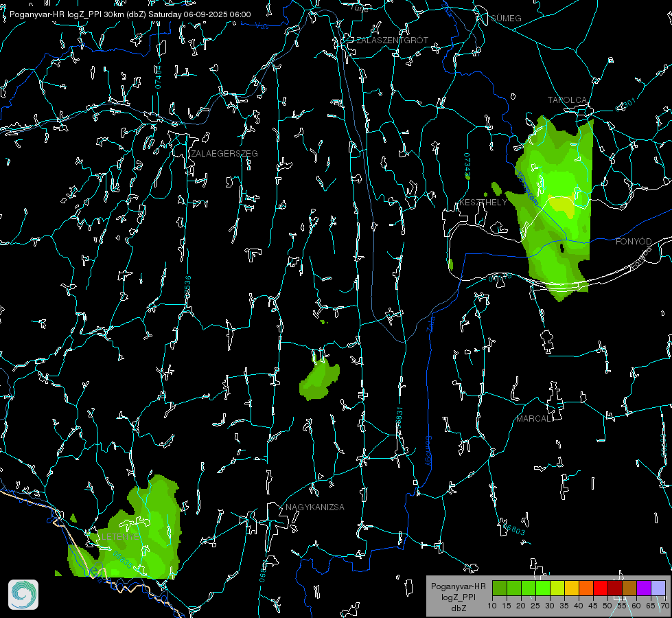Click the radar title text at top
Image resolution: width=672 pixels, height=618 pixels.
pos(130,14)
